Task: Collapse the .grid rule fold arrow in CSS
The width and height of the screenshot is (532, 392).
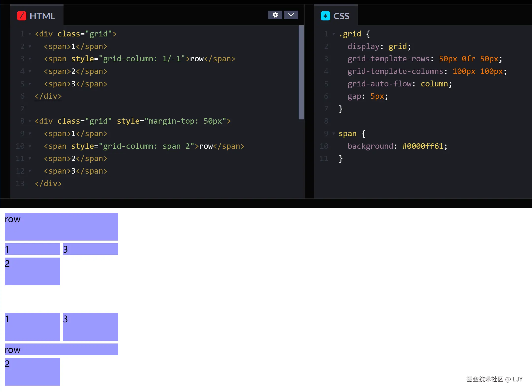Action: click(333, 34)
